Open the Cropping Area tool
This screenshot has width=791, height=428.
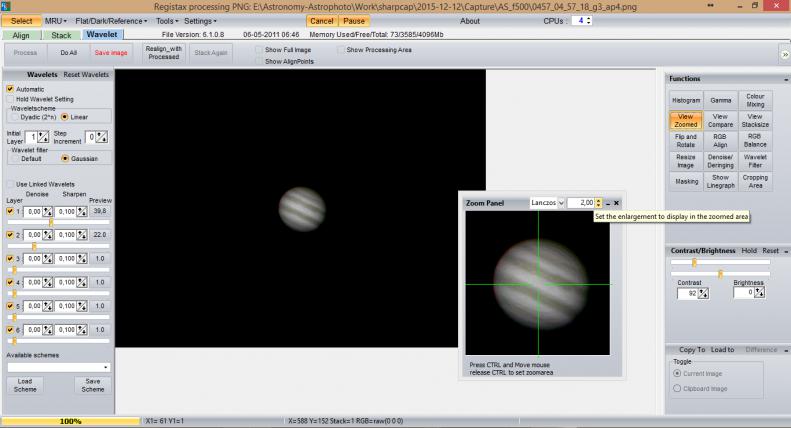(x=755, y=182)
